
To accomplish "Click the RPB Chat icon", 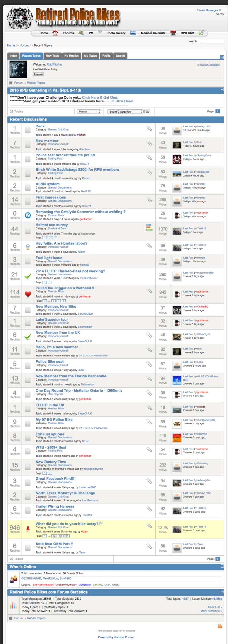I will click(x=201, y=33).
